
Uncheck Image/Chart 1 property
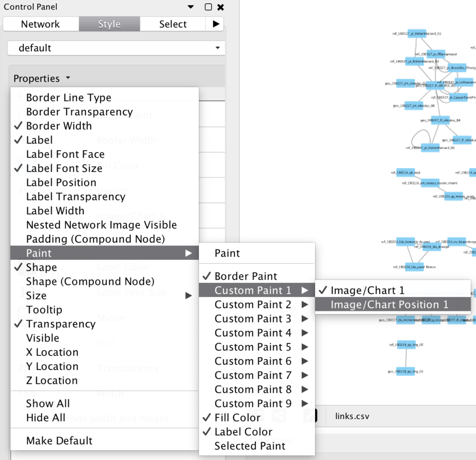point(393,290)
